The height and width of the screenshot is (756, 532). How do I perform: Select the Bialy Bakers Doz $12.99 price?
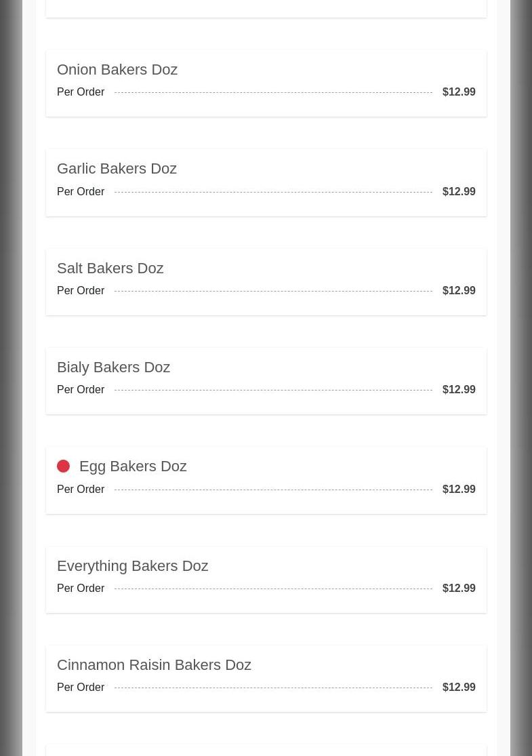[x=459, y=390]
